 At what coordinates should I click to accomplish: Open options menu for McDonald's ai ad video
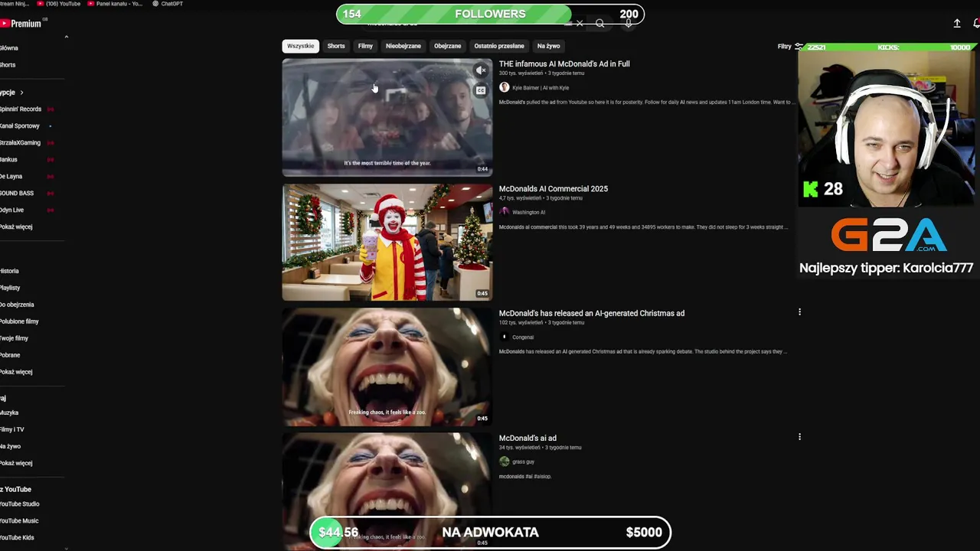click(799, 437)
